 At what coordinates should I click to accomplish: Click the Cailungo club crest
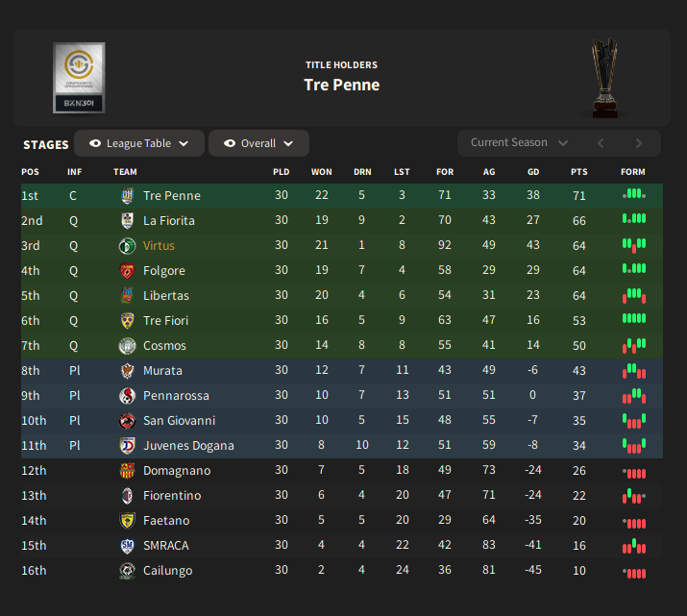point(127,571)
